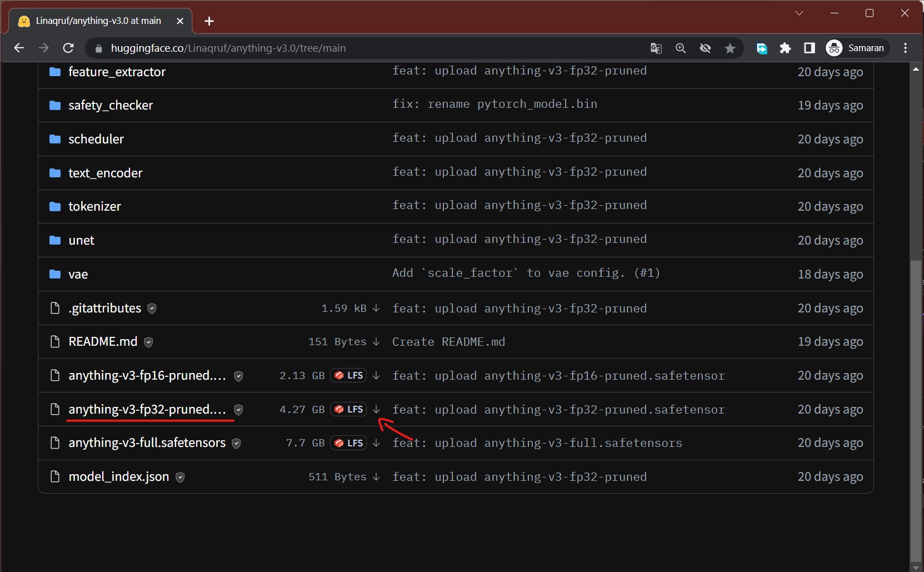Click the security shield beside model_index.json

180,477
